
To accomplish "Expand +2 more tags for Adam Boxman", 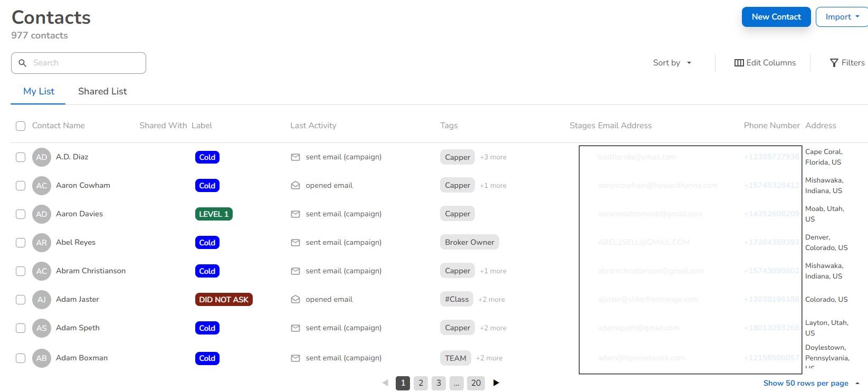I will point(489,358).
